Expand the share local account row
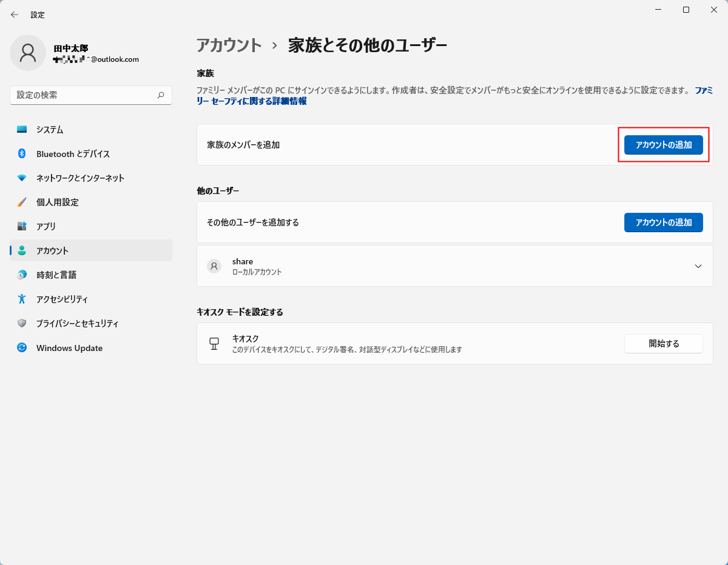The width and height of the screenshot is (728, 565). [x=698, y=266]
